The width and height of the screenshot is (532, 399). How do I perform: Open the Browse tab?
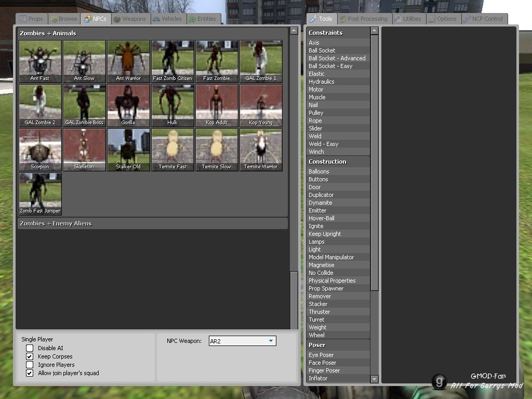coord(64,19)
